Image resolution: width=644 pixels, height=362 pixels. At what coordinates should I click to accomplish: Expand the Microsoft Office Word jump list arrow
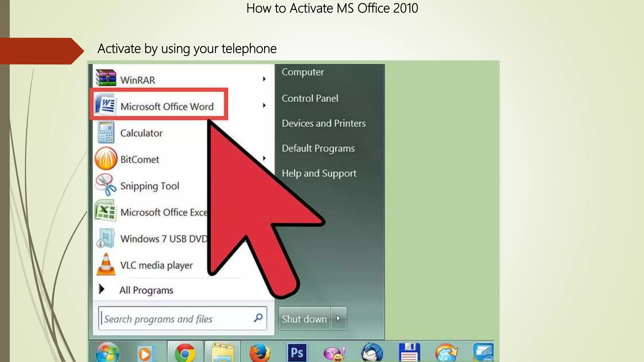point(264,105)
